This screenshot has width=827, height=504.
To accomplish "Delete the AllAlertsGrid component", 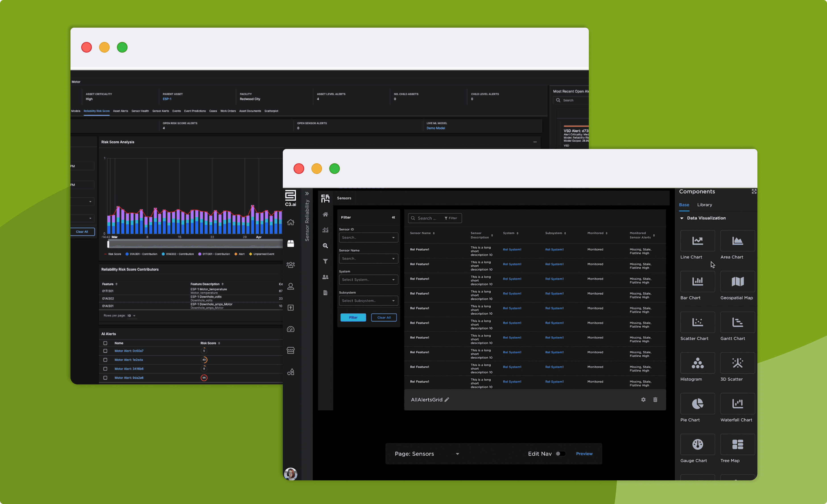I will 655,399.
